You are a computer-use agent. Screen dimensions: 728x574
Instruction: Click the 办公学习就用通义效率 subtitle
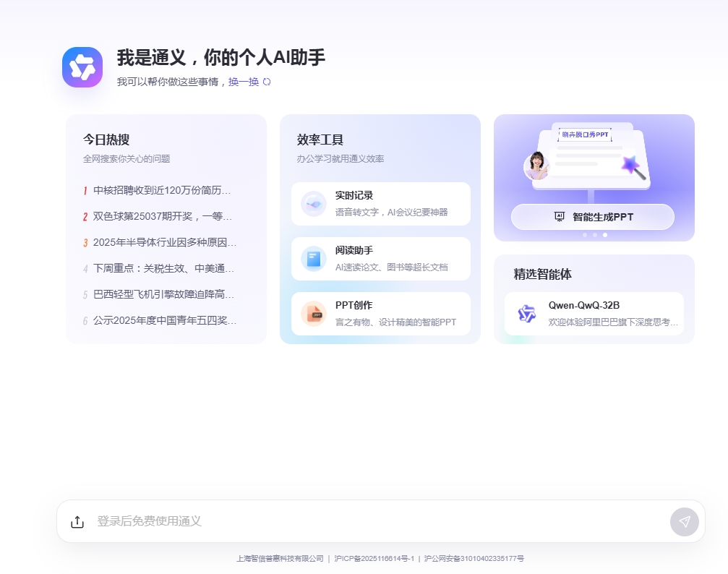click(x=341, y=159)
